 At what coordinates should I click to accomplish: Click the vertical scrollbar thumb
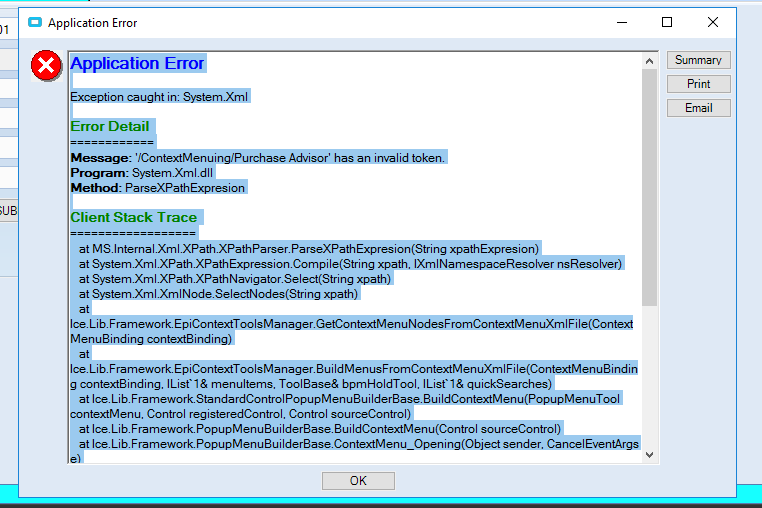coord(649,188)
